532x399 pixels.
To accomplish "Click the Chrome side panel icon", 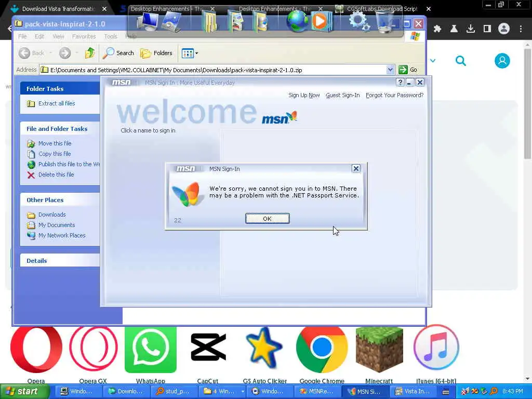I will 487,29.
